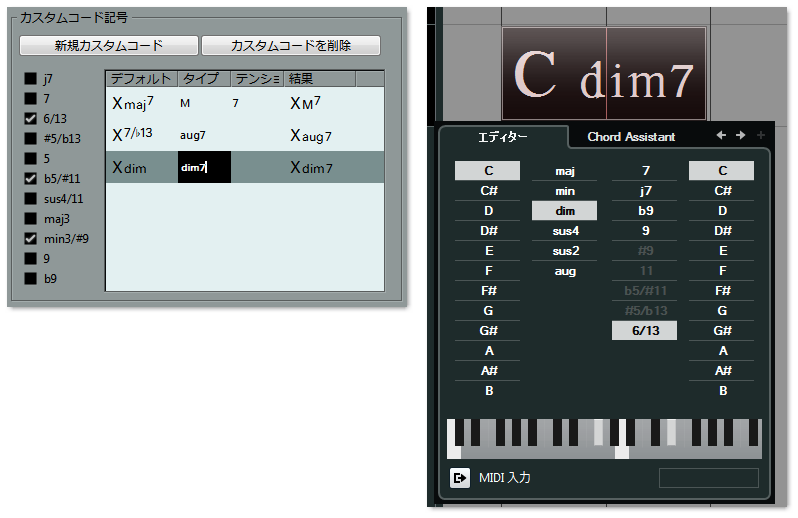Select bass note A# in right column
798x518 pixels.
[722, 371]
